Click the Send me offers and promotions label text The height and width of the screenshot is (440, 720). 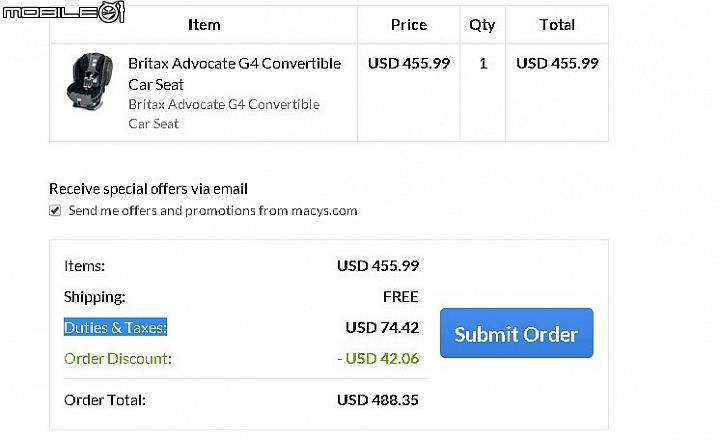(x=213, y=211)
